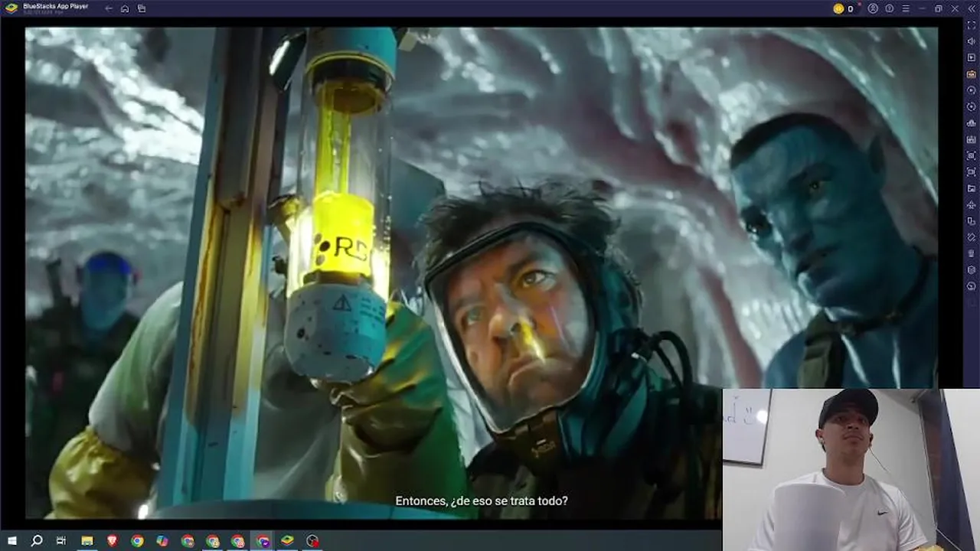Click the webcam overlay of the presenter
Image resolution: width=980 pixels, height=551 pixels.
click(851, 470)
